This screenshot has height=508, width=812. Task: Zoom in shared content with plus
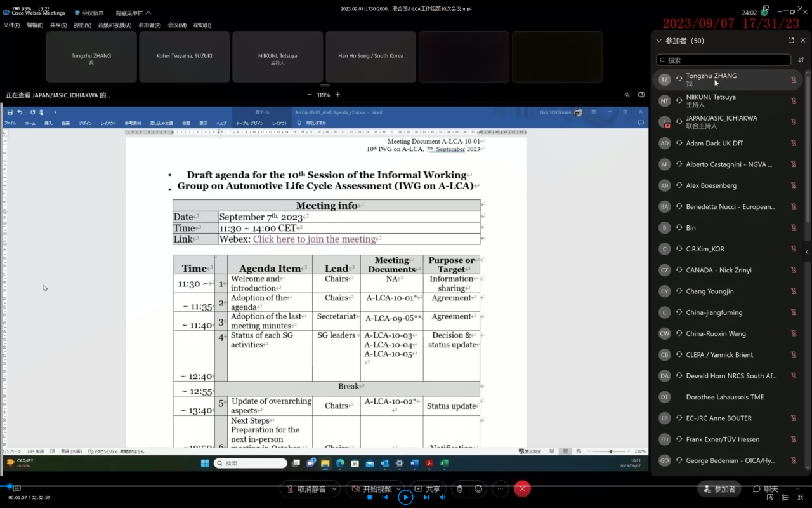[x=337, y=95]
